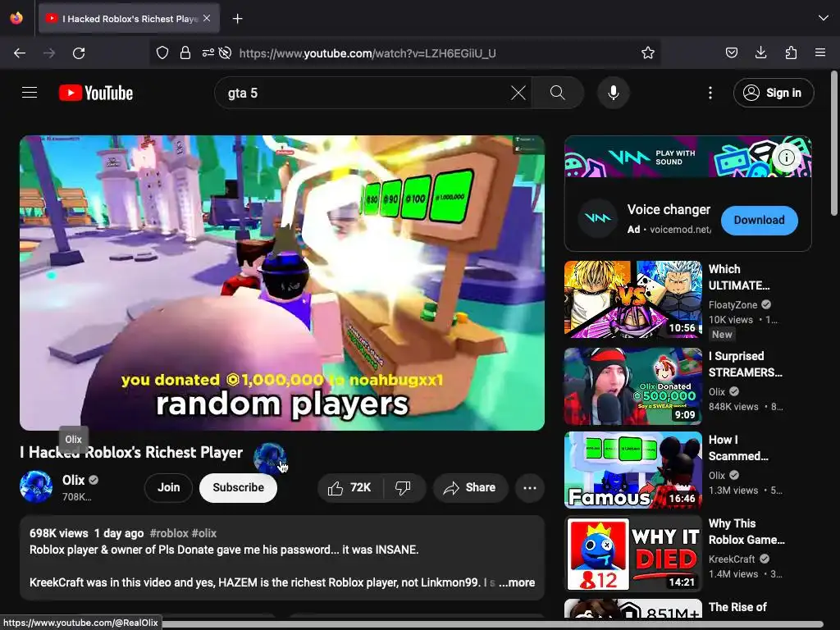The image size is (840, 630).
Task: Select the Roblox video browser tab
Action: coord(129,18)
